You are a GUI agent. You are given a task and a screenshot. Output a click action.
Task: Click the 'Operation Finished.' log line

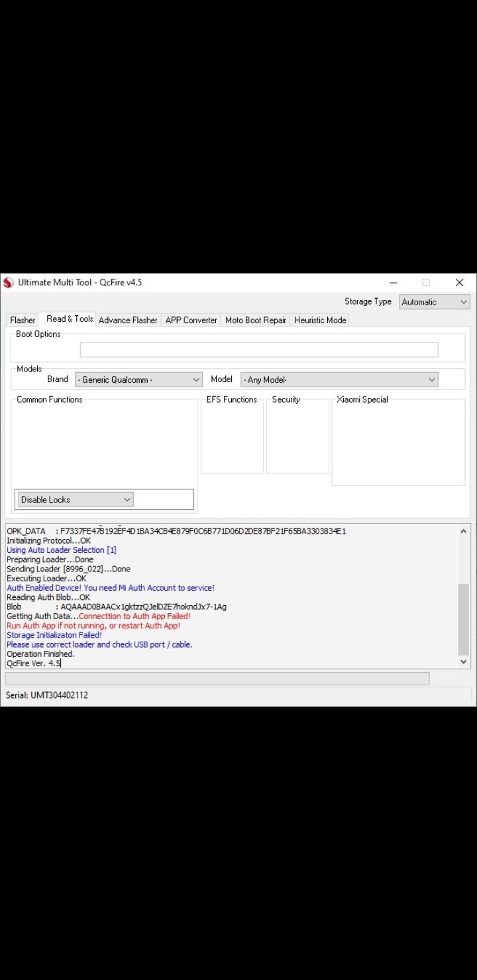[40, 654]
